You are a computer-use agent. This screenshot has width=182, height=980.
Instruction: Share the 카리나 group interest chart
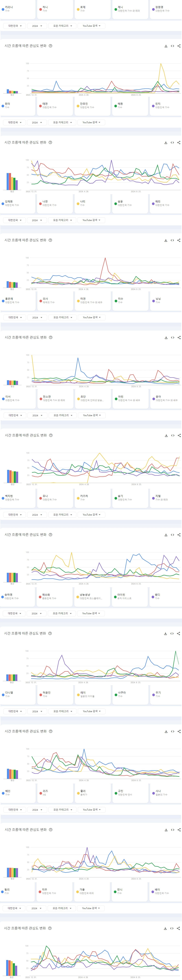[179, 46]
